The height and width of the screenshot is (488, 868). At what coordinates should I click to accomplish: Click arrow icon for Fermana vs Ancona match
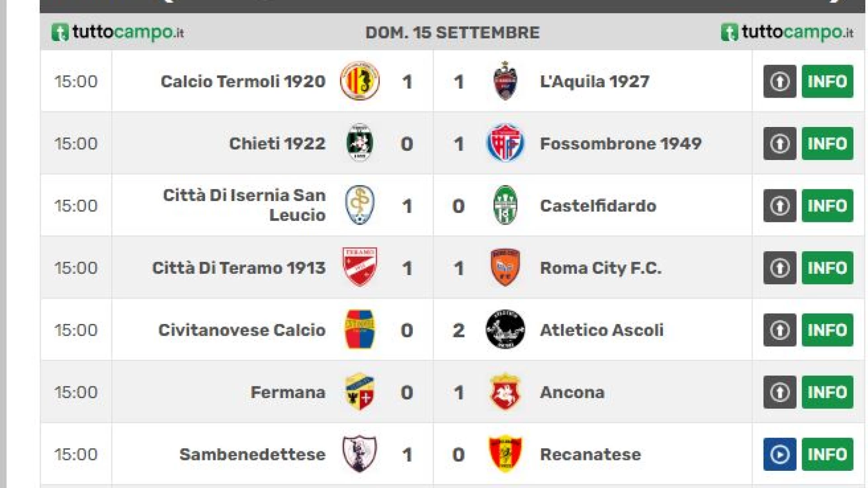coord(780,392)
